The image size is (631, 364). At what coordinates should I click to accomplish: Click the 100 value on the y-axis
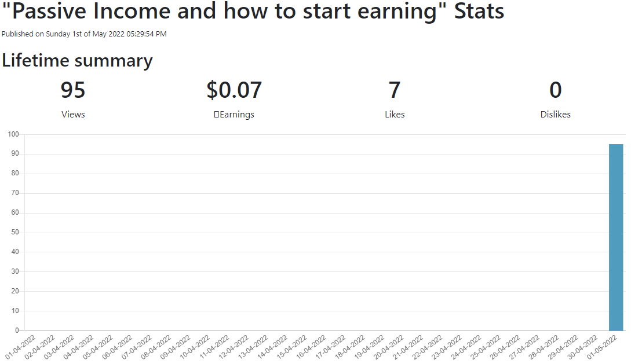coord(13,134)
